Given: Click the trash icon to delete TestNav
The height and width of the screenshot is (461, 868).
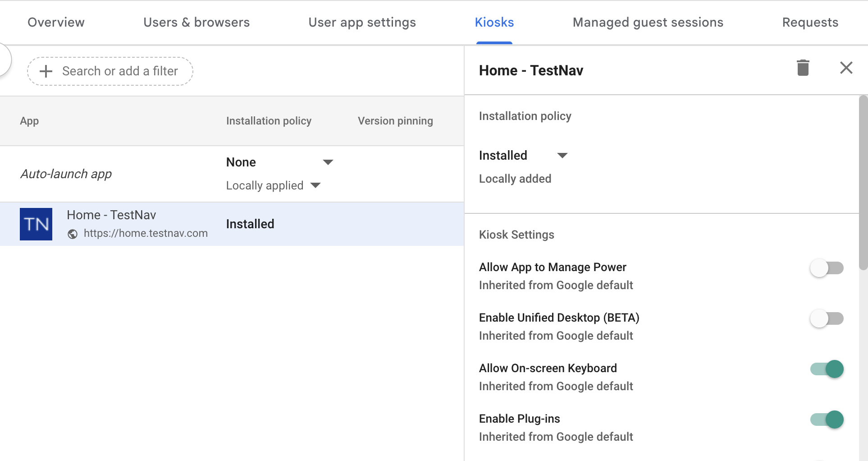Looking at the screenshot, I should coord(803,68).
